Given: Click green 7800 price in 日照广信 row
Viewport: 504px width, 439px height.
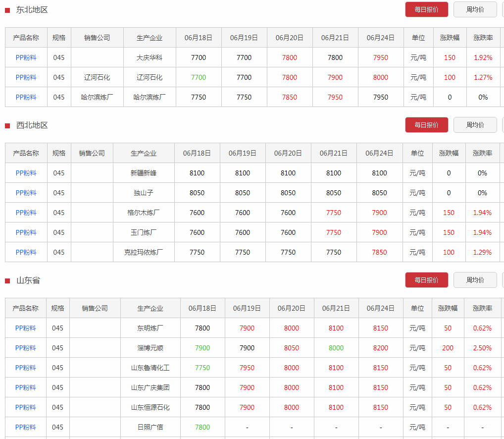Looking at the screenshot, I should (202, 428).
